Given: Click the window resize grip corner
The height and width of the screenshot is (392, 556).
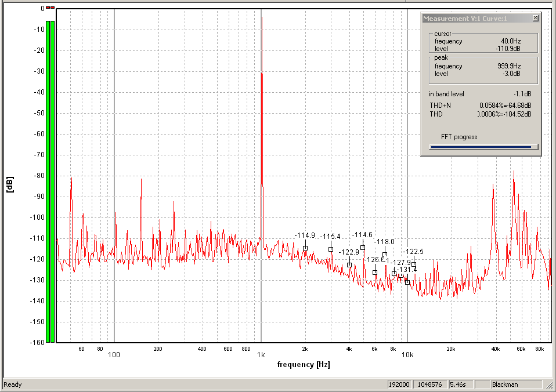Looking at the screenshot, I should (x=551, y=387).
